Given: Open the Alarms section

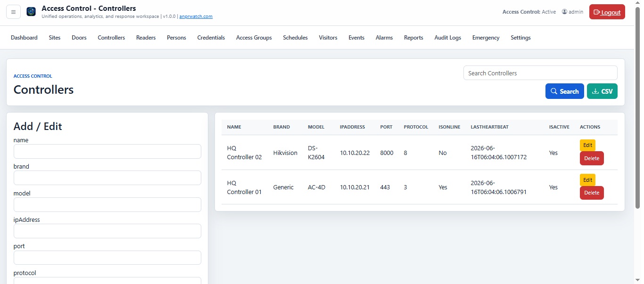Looking at the screenshot, I should (x=384, y=38).
